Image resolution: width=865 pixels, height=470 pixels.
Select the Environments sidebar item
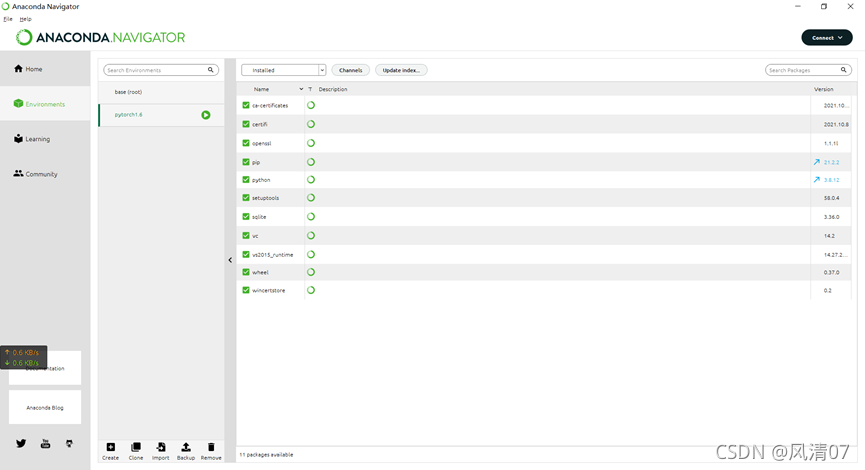39,104
